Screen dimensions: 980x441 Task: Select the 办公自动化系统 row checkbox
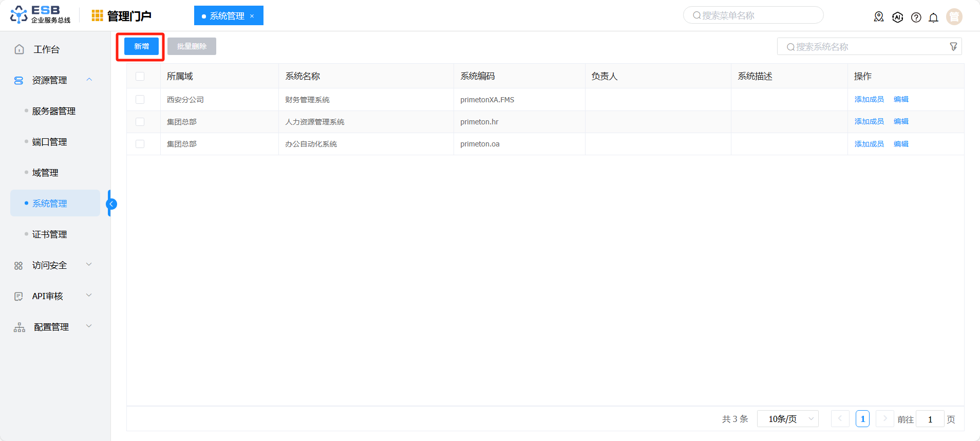pos(140,144)
